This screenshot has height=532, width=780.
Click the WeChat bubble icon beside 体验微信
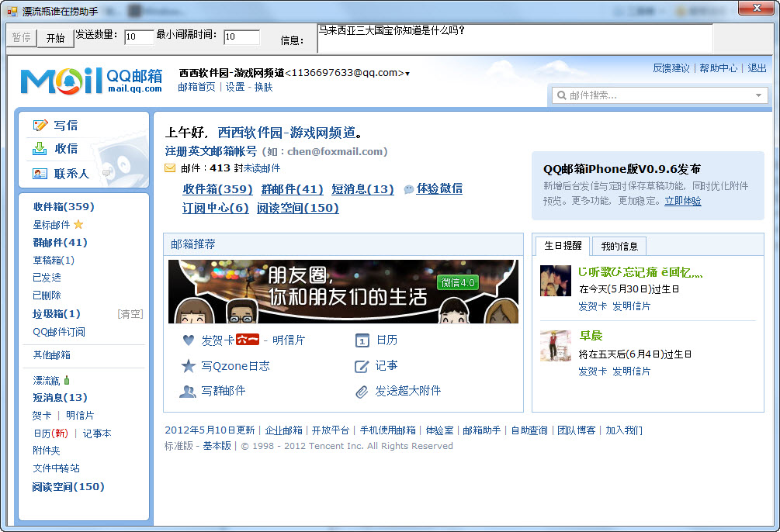(x=409, y=189)
